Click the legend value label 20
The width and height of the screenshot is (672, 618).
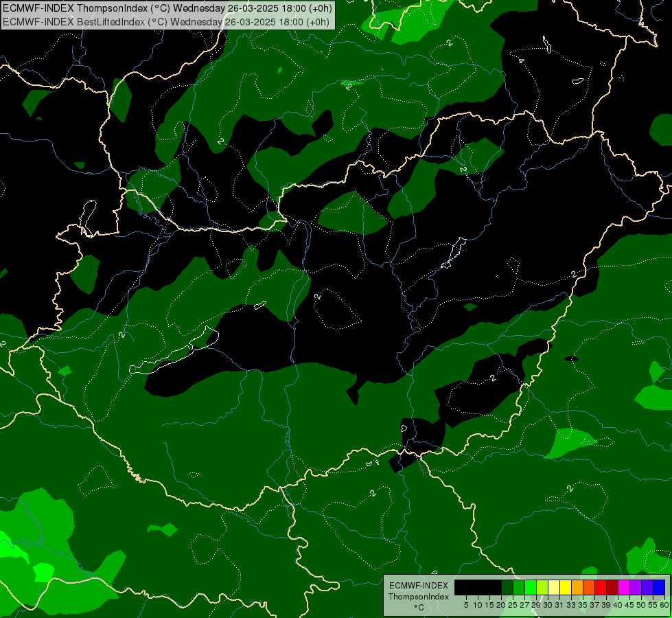pos(501,605)
